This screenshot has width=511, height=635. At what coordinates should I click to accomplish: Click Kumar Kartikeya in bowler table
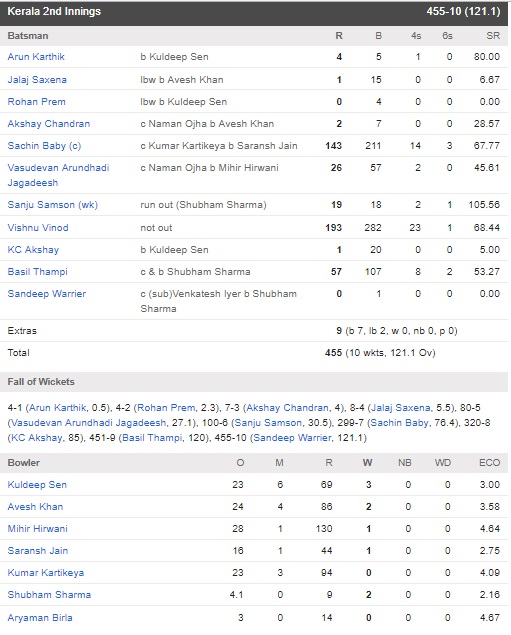coord(46,573)
